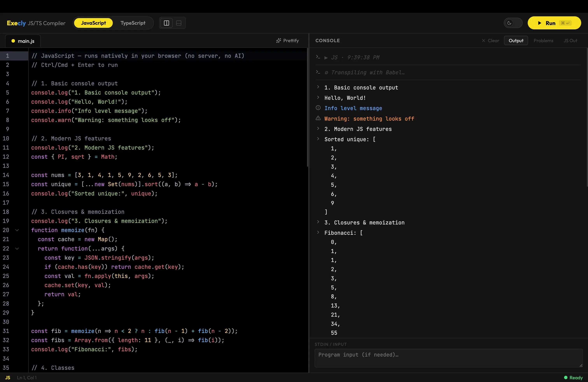588x382 pixels.
Task: Click the unsaved yellow dot on main.js tab
Action: click(x=13, y=41)
